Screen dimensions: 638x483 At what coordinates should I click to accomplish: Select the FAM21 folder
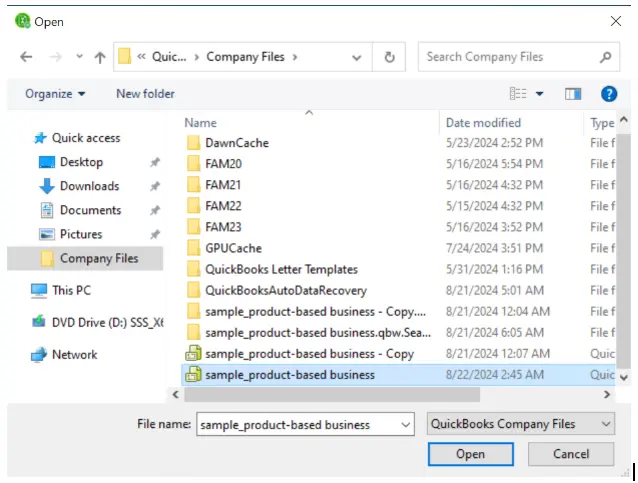(x=223, y=185)
